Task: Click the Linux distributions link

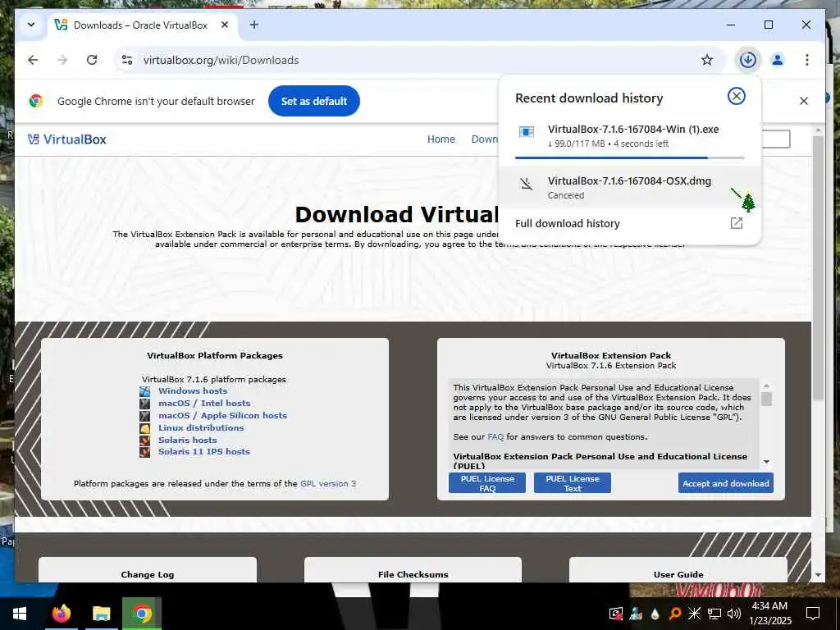Action: 201,428
